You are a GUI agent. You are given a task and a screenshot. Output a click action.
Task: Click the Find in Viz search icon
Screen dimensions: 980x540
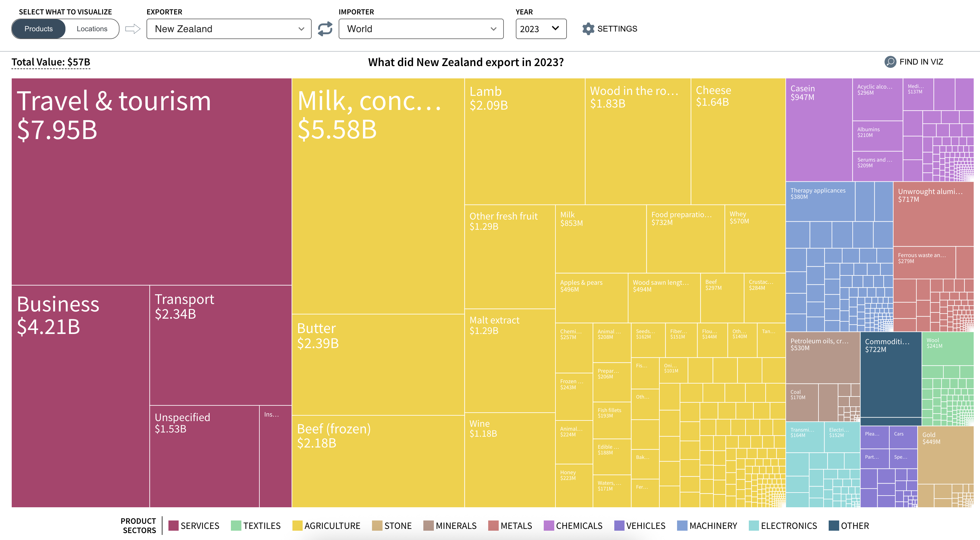[890, 62]
